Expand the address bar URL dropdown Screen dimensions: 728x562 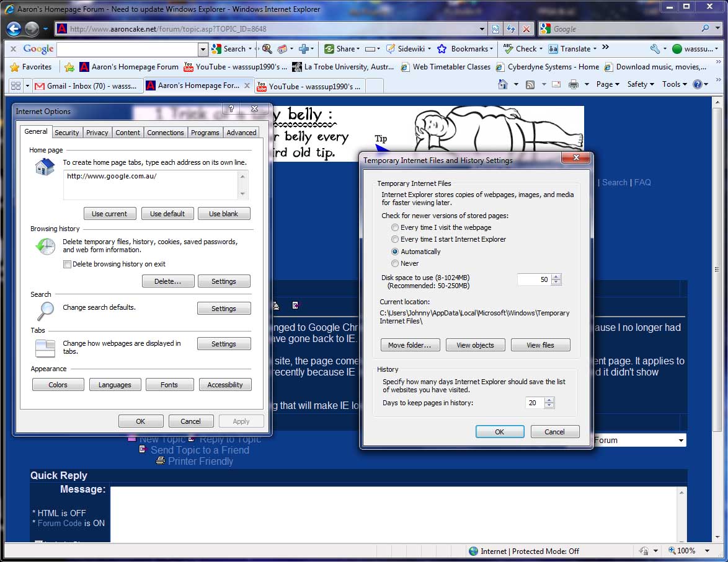482,29
